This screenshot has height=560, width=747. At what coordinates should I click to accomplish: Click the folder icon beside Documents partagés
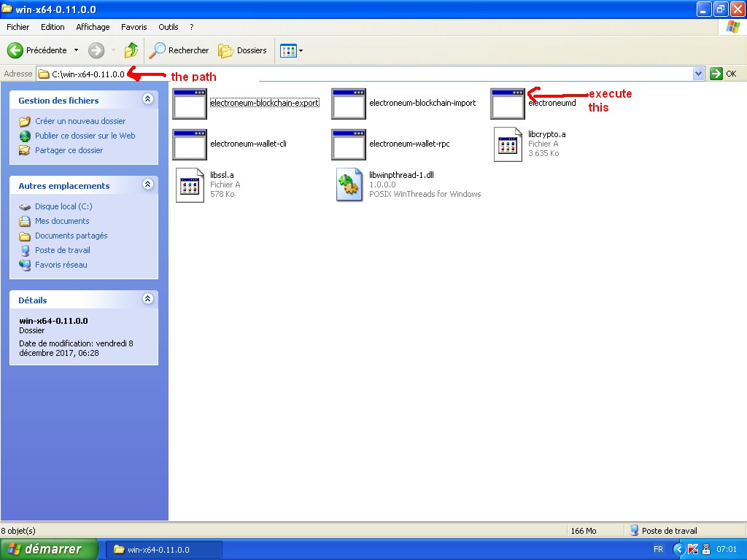tap(25, 236)
